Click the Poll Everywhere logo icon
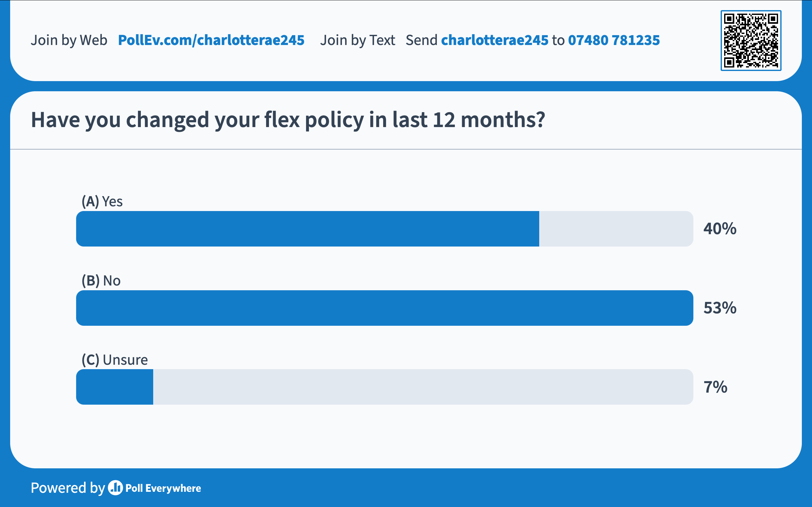Screen dimensions: 812x507 click(x=115, y=488)
